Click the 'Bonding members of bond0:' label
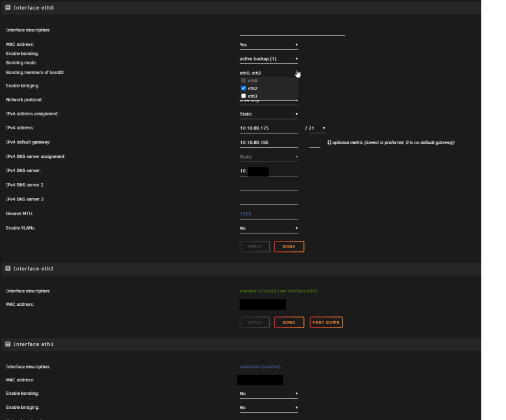The height and width of the screenshot is (420, 506). click(35, 72)
